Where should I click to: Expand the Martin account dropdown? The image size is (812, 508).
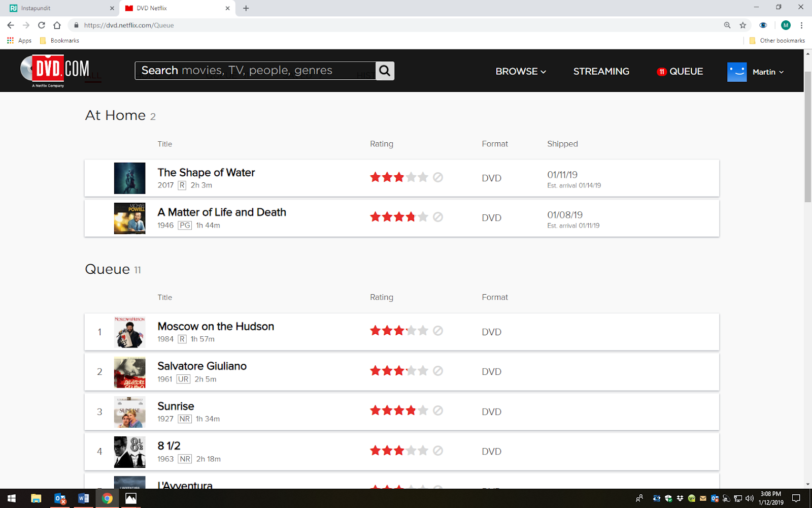tap(768, 72)
